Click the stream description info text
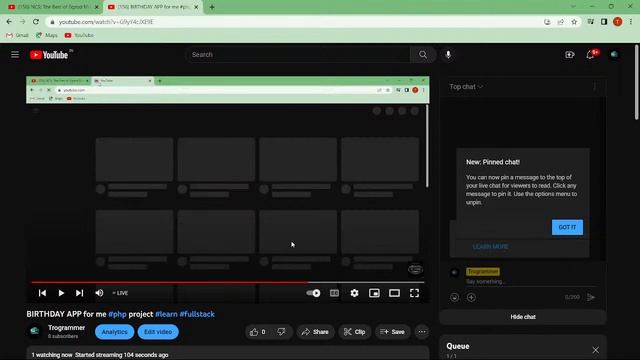 (x=100, y=355)
